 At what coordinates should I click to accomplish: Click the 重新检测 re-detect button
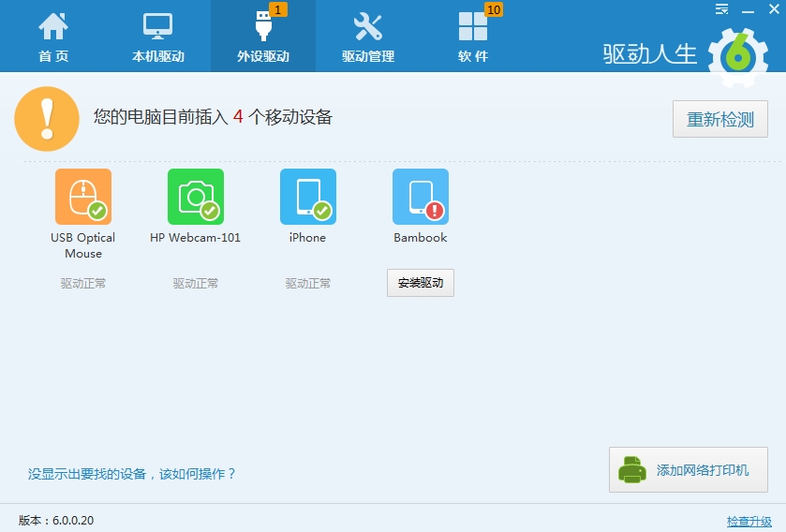tap(719, 119)
